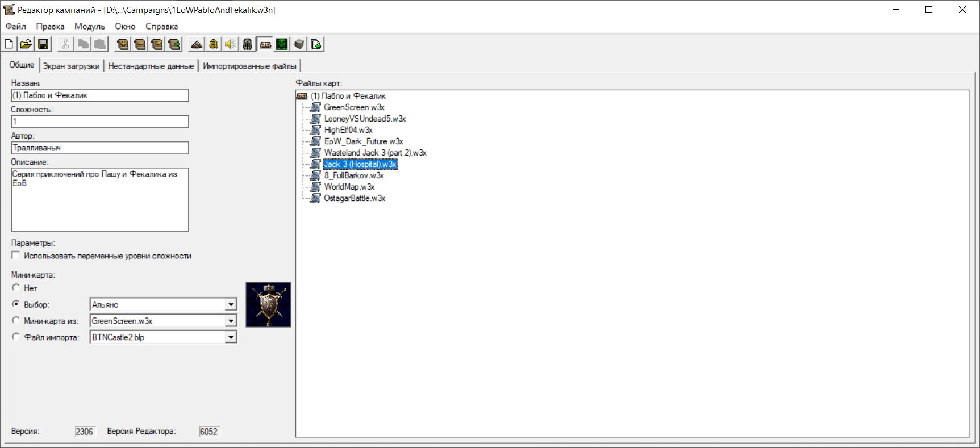Open the Окно menu

click(x=125, y=26)
